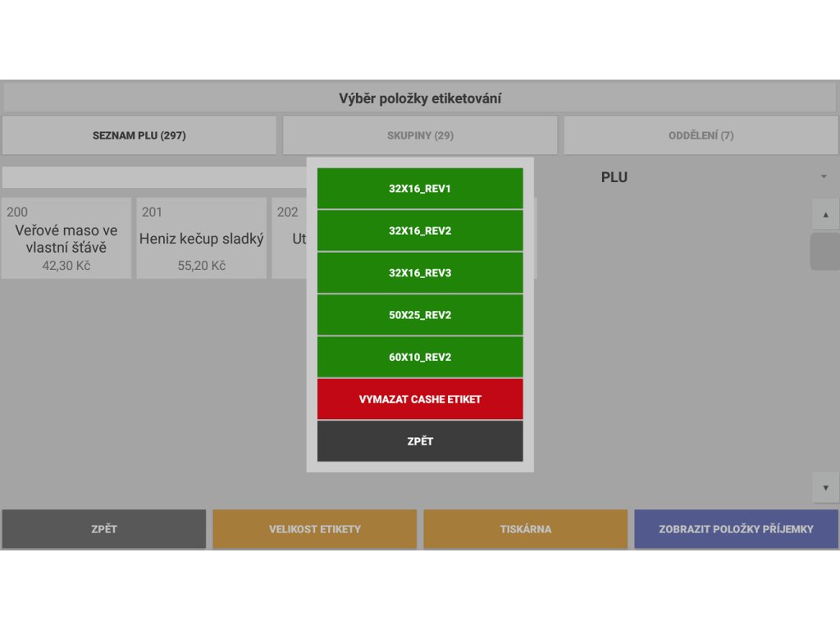The image size is (840, 630).
Task: Choose the 60X10_REV2 label size
Action: pyautogui.click(x=420, y=357)
